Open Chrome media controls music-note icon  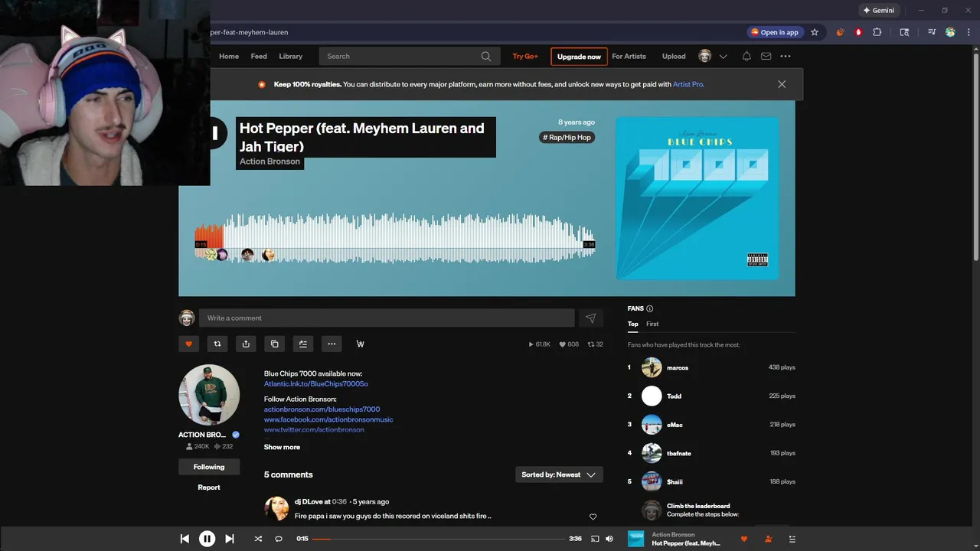click(932, 32)
